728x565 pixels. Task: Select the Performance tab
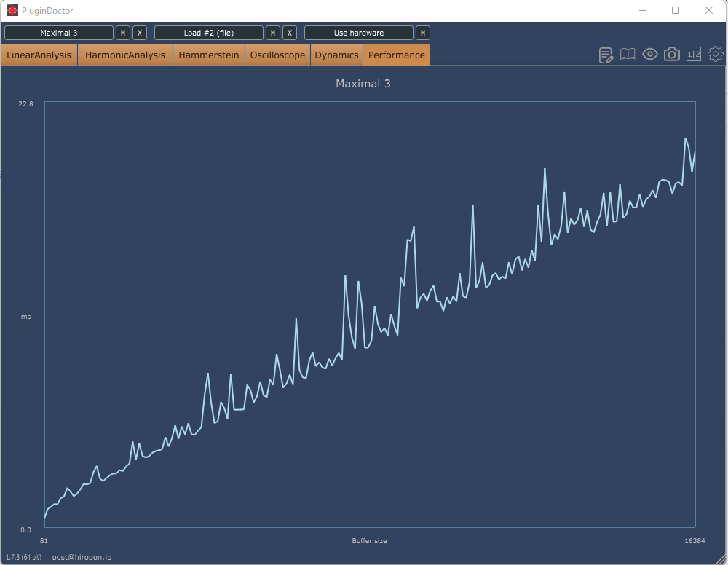click(397, 55)
